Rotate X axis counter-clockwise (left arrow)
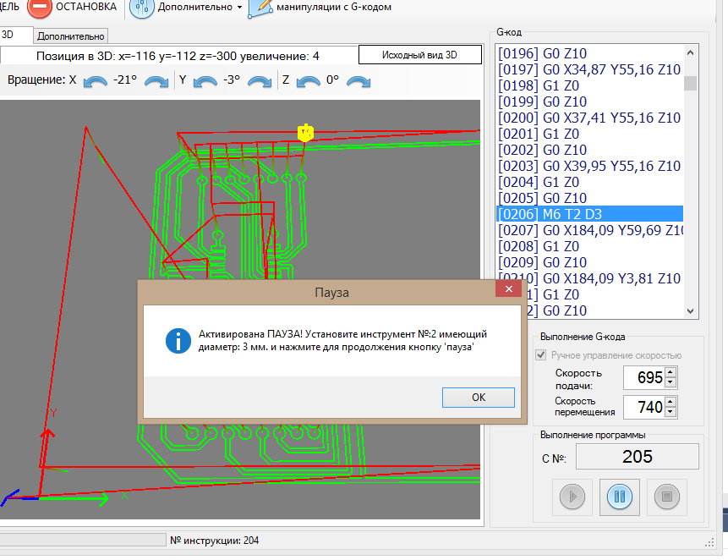Screen dimensions: 728x560 pos(96,82)
